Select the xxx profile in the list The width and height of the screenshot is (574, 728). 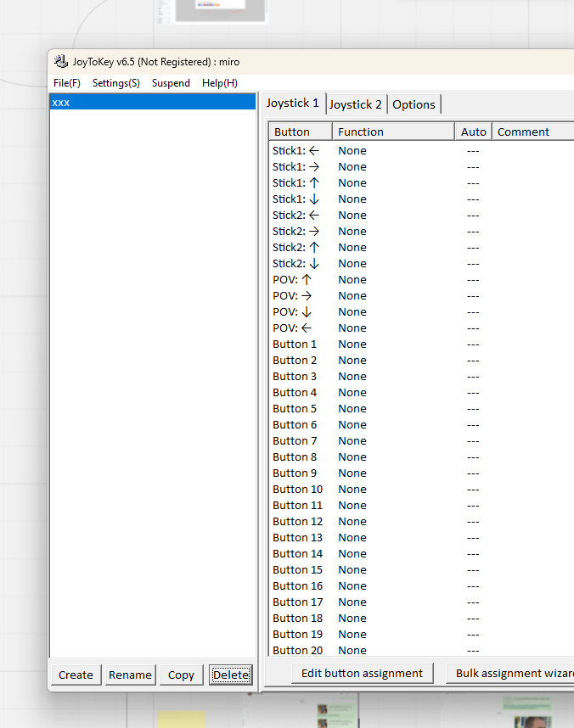tap(153, 103)
